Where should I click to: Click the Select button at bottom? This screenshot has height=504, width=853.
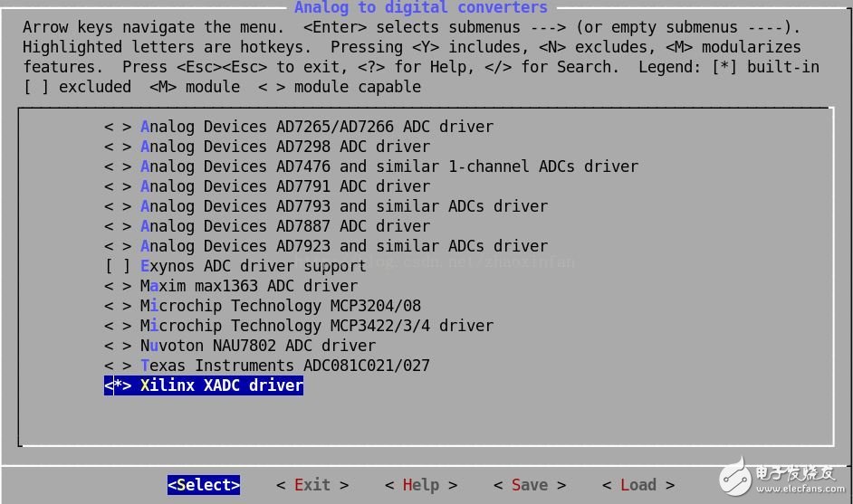pyautogui.click(x=204, y=485)
